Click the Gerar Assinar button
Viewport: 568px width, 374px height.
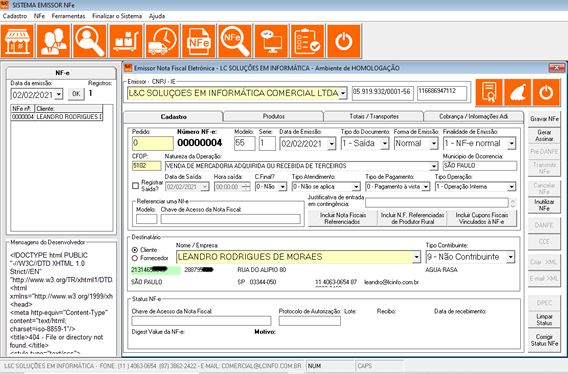544,136
